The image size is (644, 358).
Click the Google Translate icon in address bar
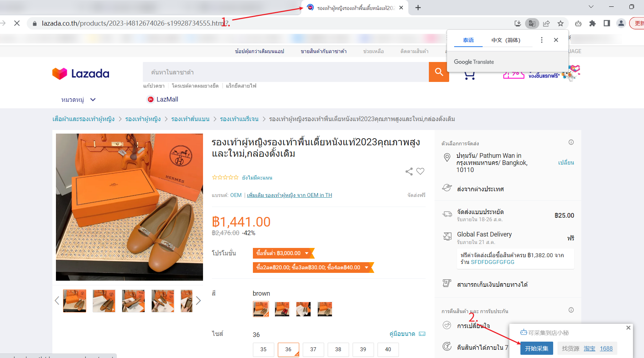532,24
